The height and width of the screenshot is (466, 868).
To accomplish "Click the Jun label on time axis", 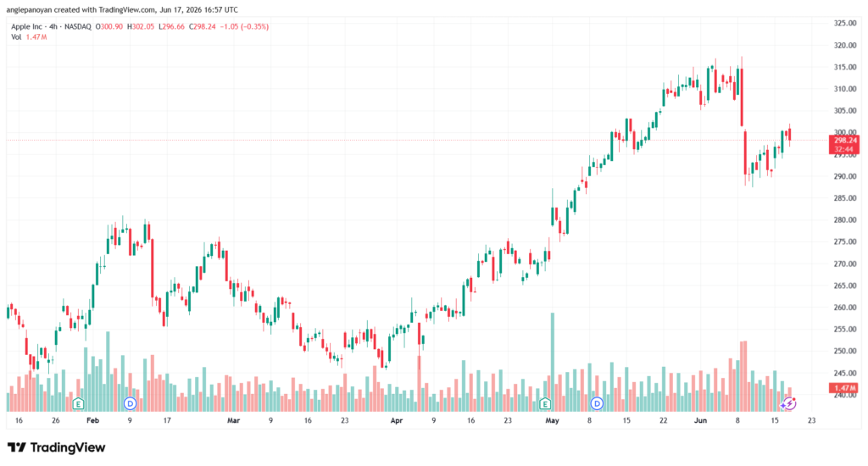I will [x=700, y=420].
